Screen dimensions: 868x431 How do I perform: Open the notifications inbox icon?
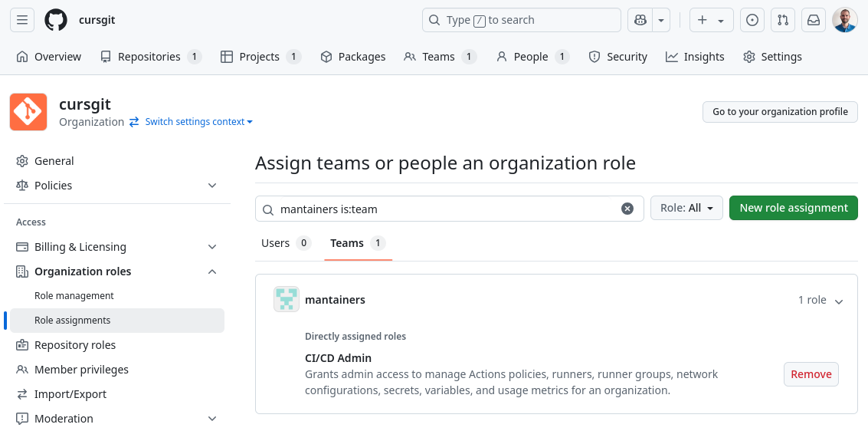[x=813, y=20]
